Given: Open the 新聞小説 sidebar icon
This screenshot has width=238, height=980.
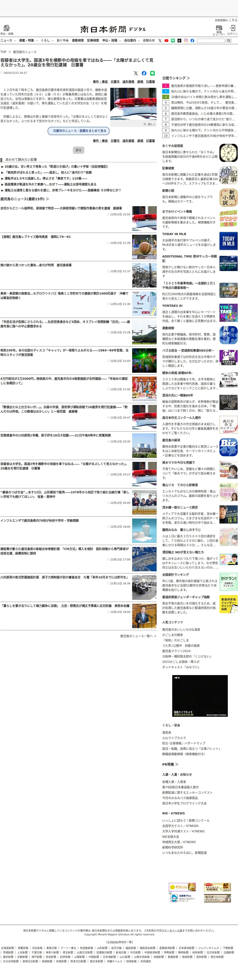Looking at the screenshot, I should [228, 198].
